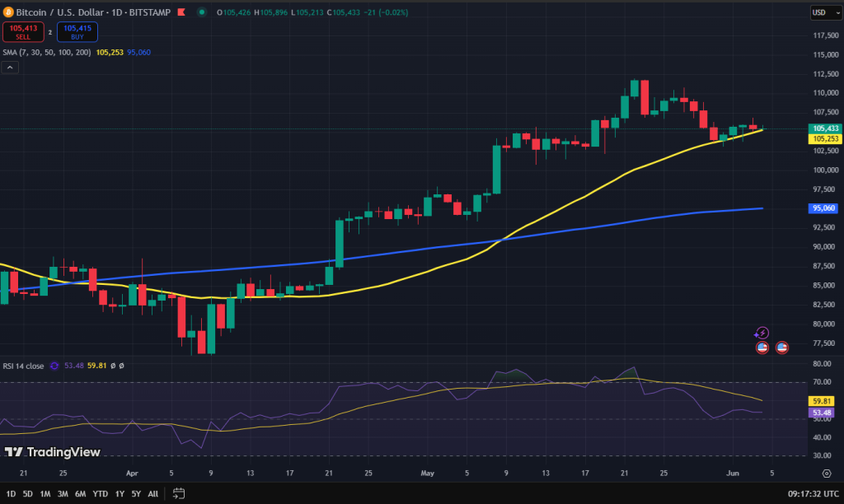Click the 105,413 SELL button
The height and width of the screenshot is (504, 844).
coord(23,32)
